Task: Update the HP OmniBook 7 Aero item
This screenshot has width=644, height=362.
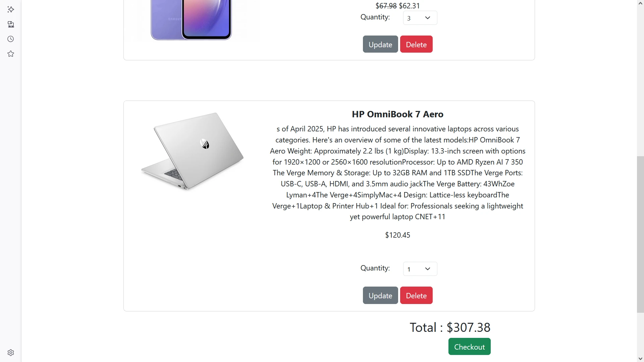Action: click(380, 295)
